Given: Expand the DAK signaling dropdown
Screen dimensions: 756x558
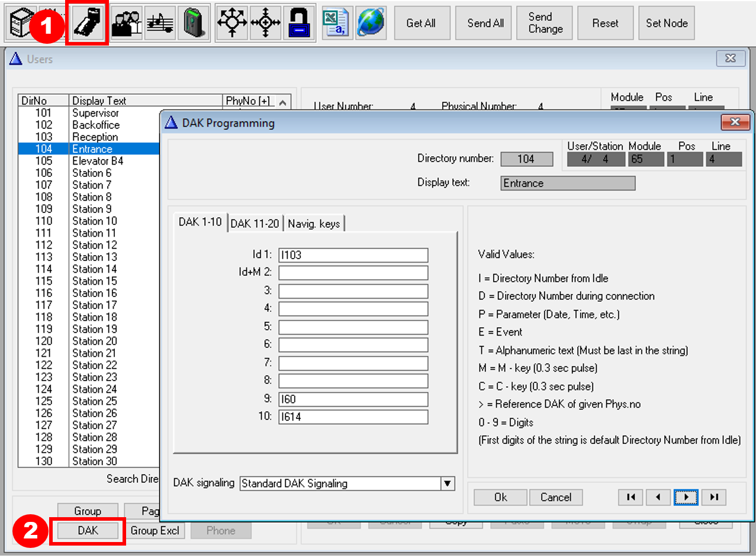Looking at the screenshot, I should (448, 483).
